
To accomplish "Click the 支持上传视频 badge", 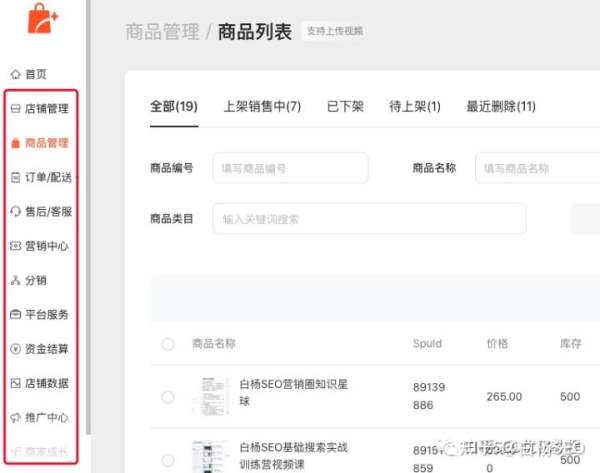I will [x=333, y=31].
